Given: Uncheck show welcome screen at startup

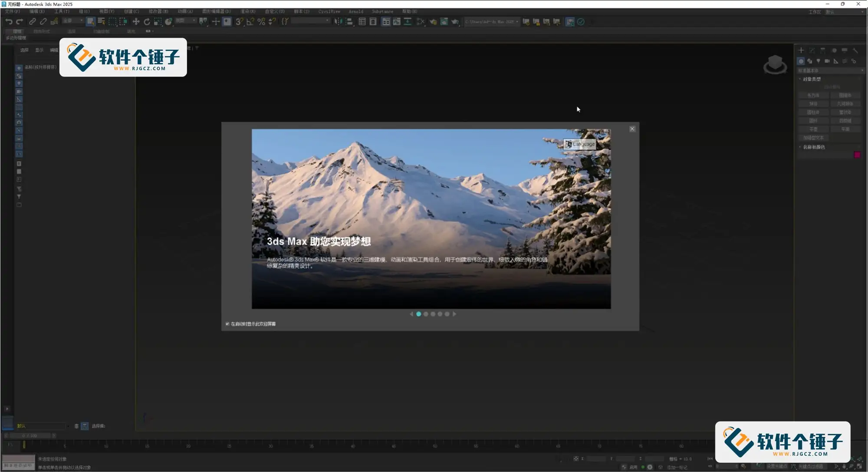Looking at the screenshot, I should 227,324.
